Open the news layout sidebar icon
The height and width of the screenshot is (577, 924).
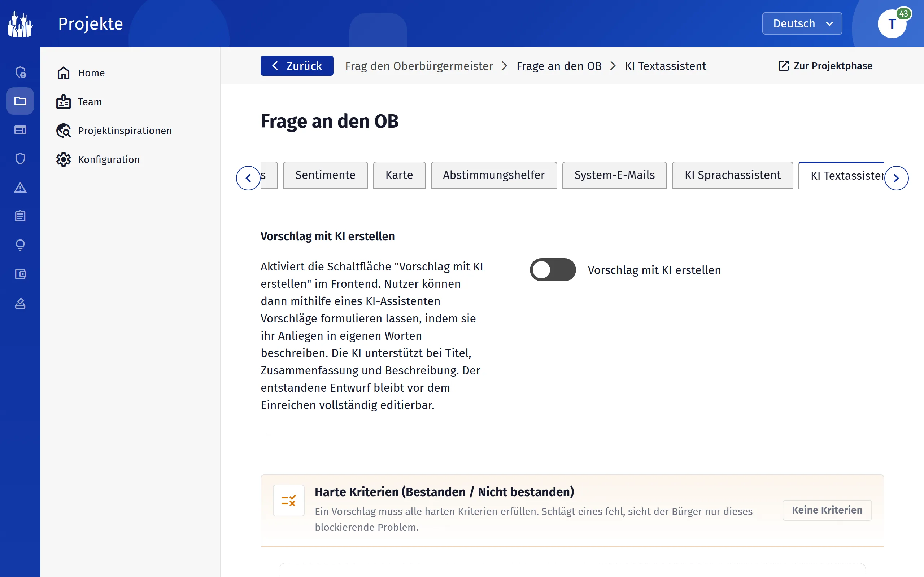coord(20,130)
